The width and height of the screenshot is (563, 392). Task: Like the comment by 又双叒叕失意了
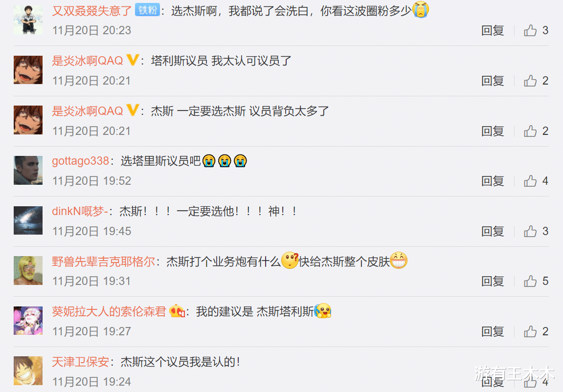pos(530,30)
